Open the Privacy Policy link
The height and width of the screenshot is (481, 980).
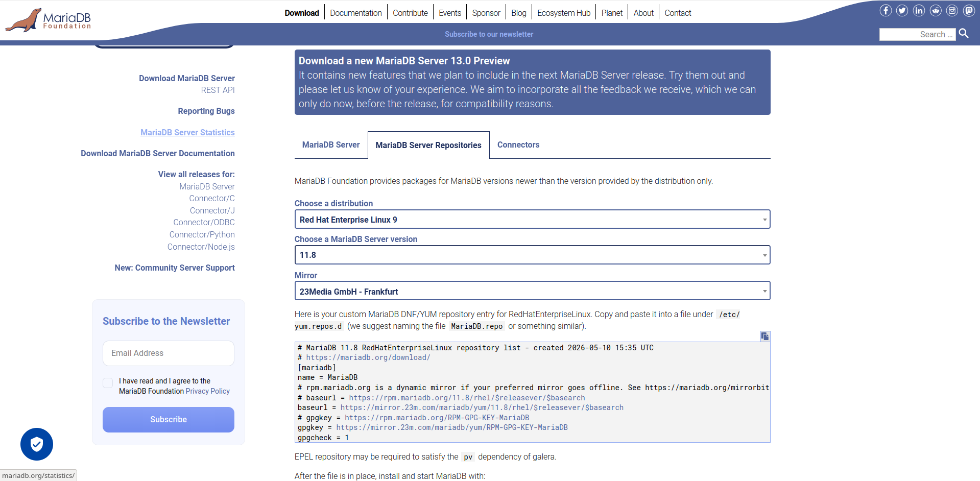click(208, 391)
